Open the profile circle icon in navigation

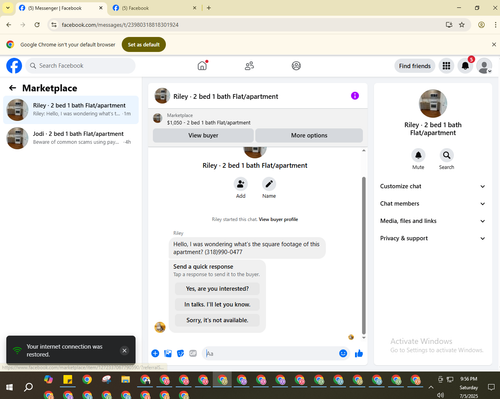296,66
